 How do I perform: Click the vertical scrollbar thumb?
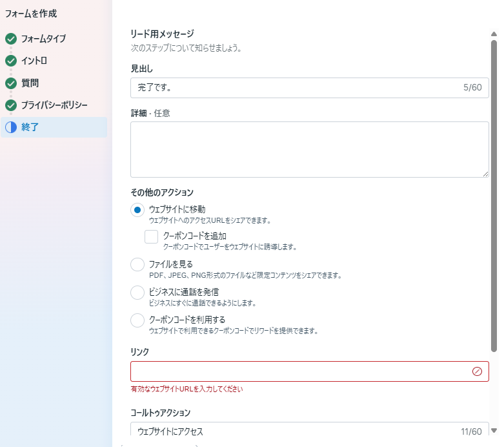click(494, 194)
